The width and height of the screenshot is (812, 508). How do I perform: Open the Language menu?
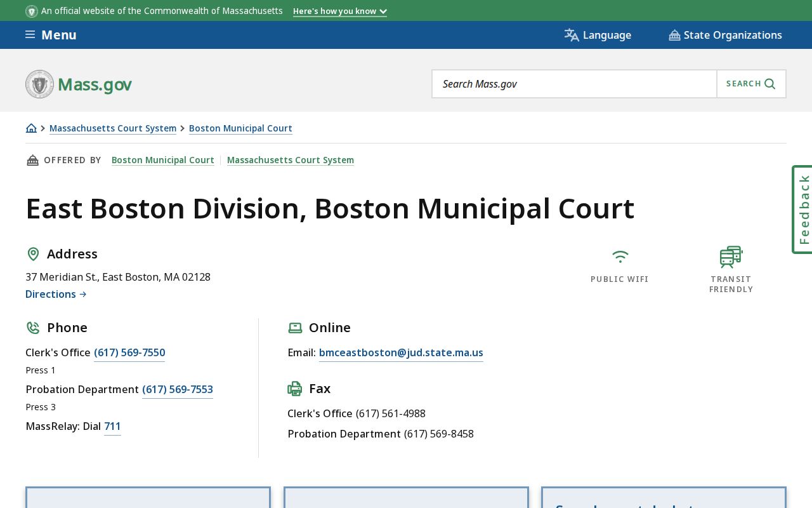tap(598, 35)
